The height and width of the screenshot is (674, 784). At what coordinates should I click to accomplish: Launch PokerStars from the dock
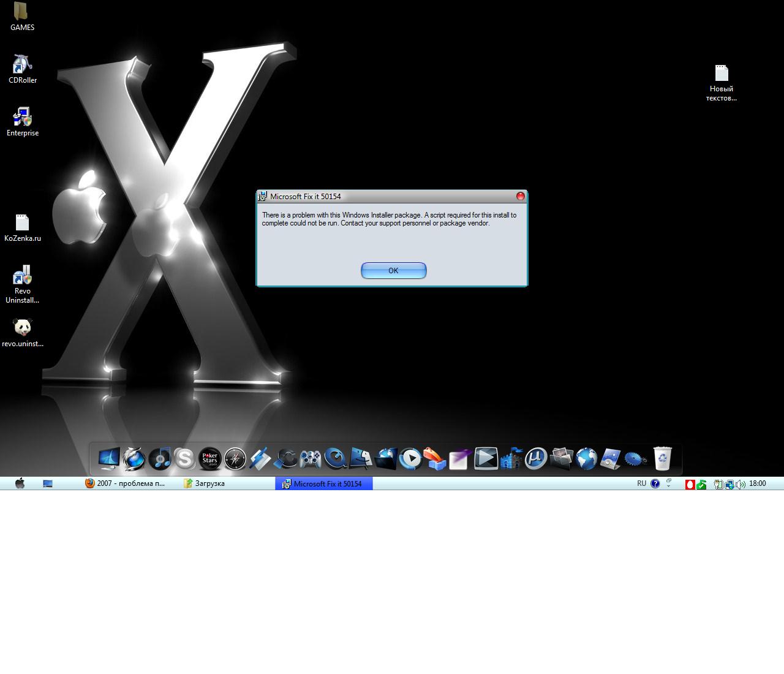(209, 458)
